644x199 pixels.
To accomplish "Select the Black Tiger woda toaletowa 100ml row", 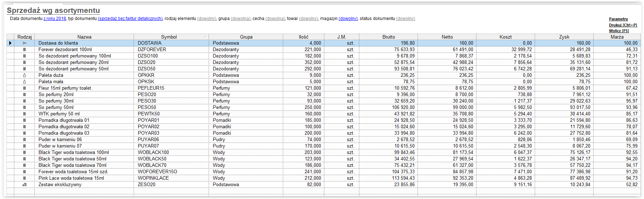I will tap(323, 153).
